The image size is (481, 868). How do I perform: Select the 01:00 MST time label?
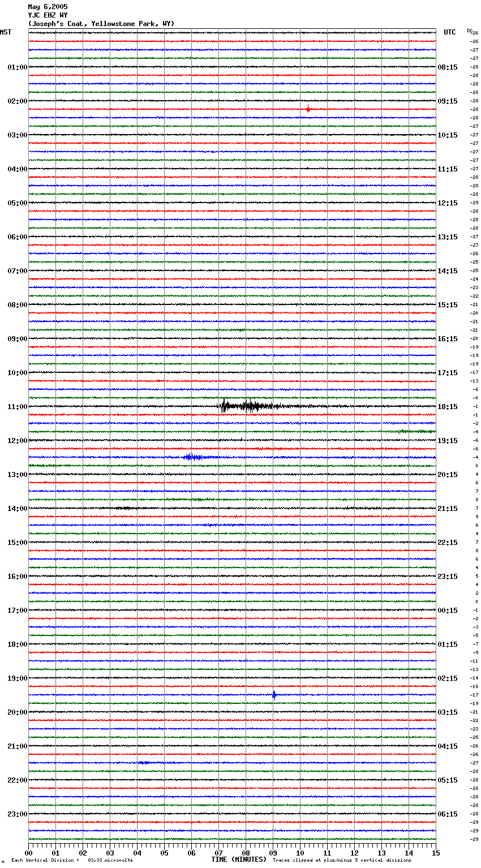pyautogui.click(x=18, y=67)
